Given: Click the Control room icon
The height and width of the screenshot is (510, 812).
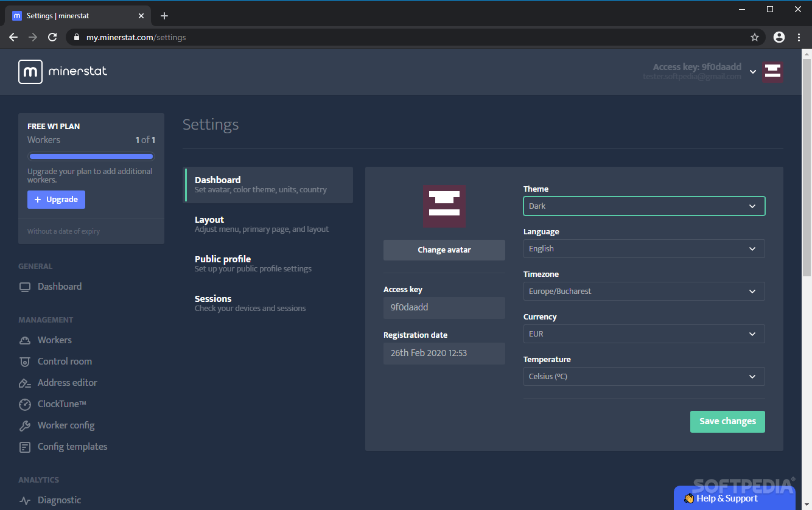Looking at the screenshot, I should (25, 362).
